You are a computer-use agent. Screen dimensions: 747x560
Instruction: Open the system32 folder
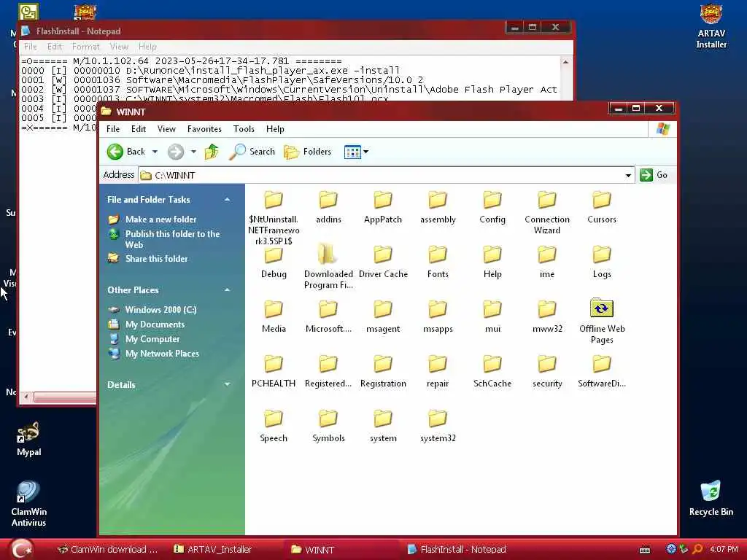point(438,426)
